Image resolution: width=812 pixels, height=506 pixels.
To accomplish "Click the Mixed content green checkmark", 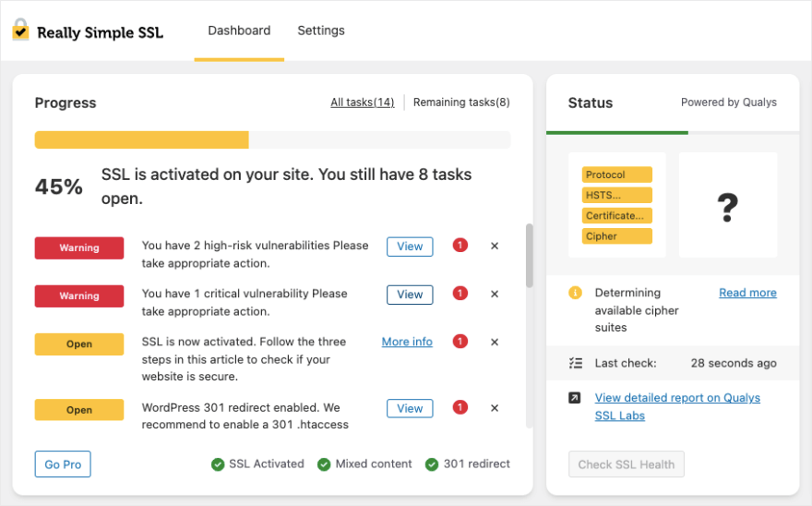I will (324, 464).
